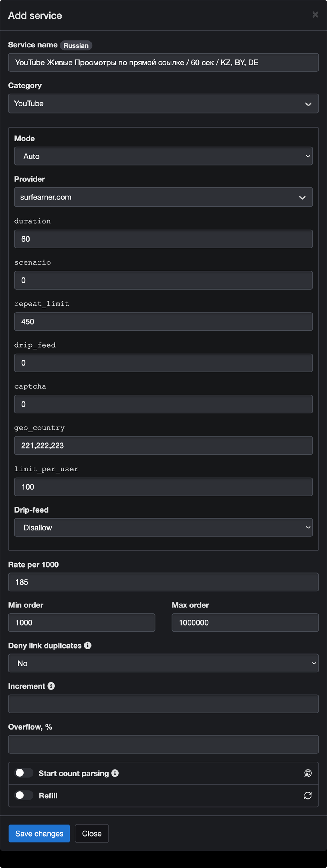
Task: Turn on the Refill toggle
Action: tap(24, 795)
